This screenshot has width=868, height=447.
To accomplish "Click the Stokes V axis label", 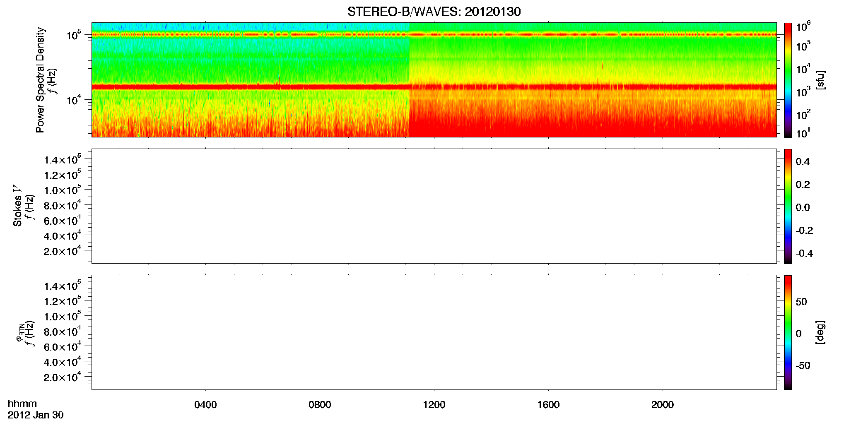I will pos(17,206).
